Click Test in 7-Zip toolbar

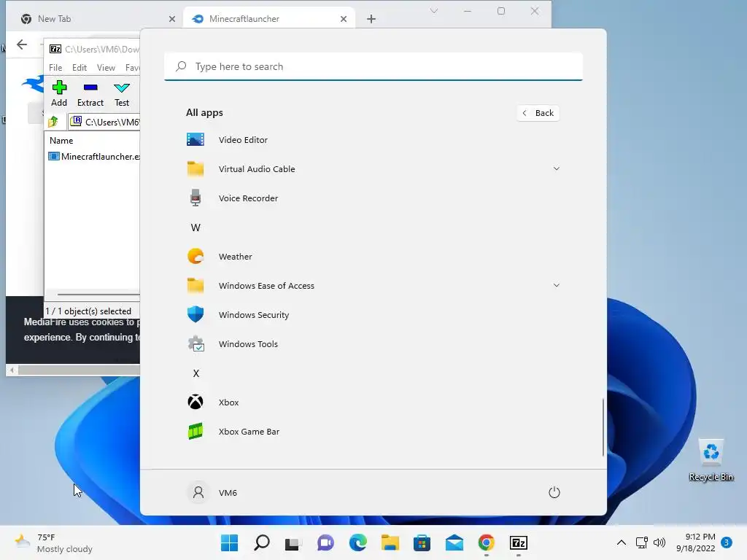click(x=122, y=93)
